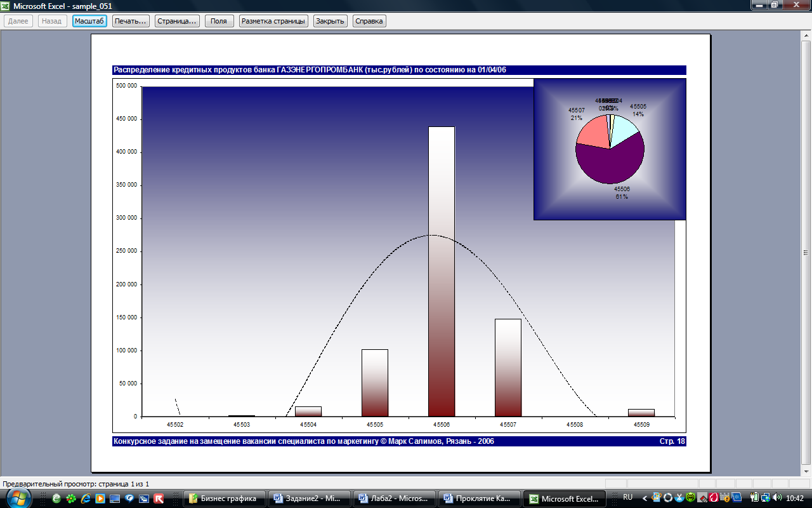Screen dimensions: 812x508
Task: Switch to Проклятие Ка... Word document
Action: 480,498
